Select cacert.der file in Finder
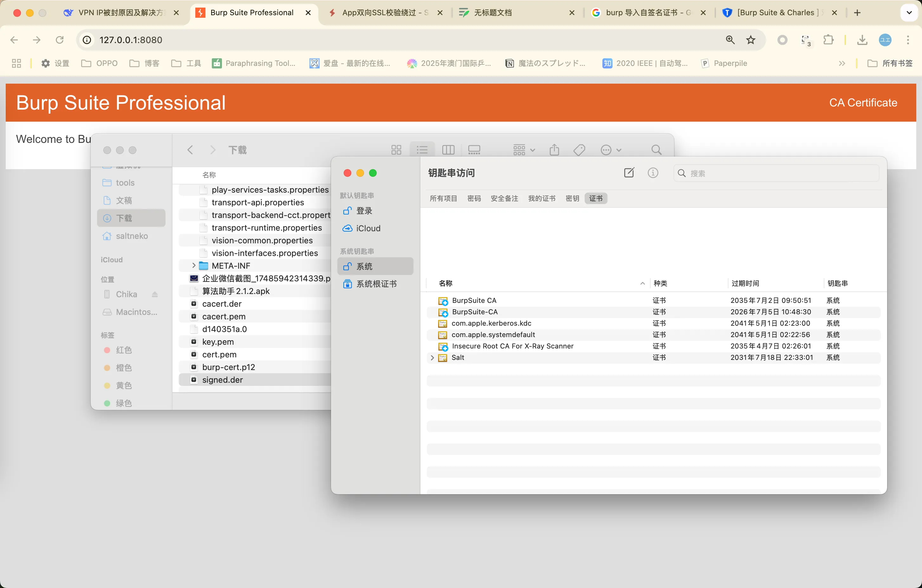922x588 pixels. click(x=255, y=304)
